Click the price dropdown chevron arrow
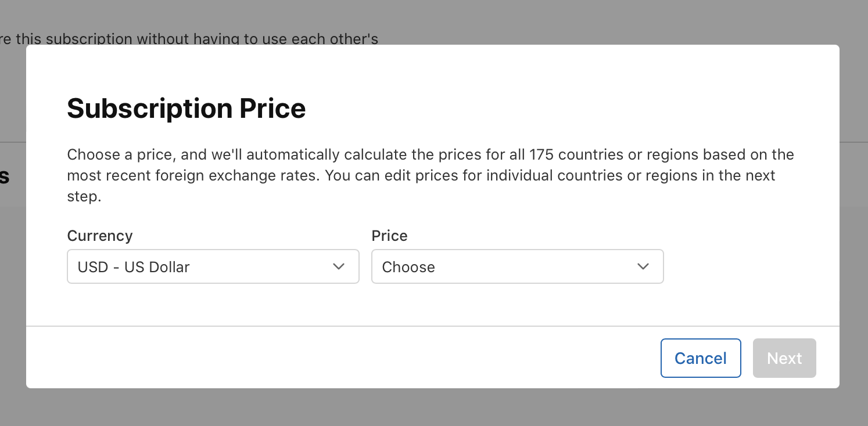This screenshot has height=426, width=868. 643,266
